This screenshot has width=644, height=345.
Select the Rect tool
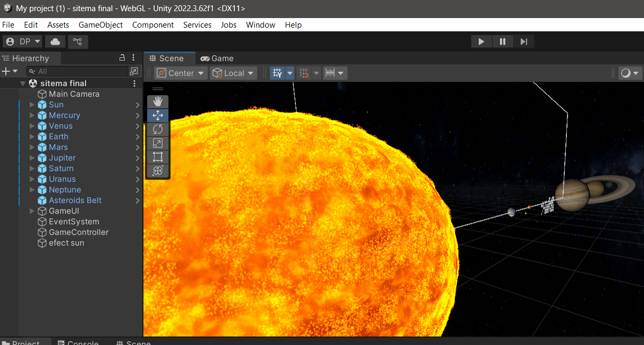[158, 157]
